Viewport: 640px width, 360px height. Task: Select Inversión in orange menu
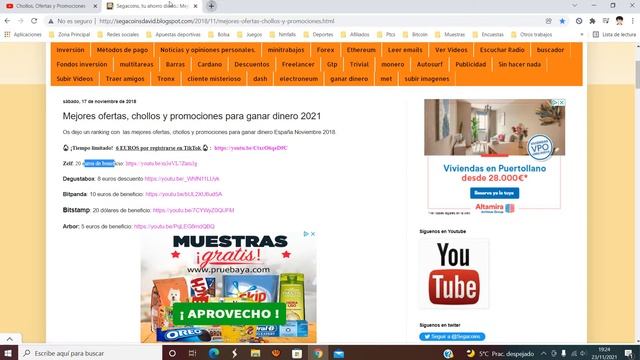click(70, 50)
